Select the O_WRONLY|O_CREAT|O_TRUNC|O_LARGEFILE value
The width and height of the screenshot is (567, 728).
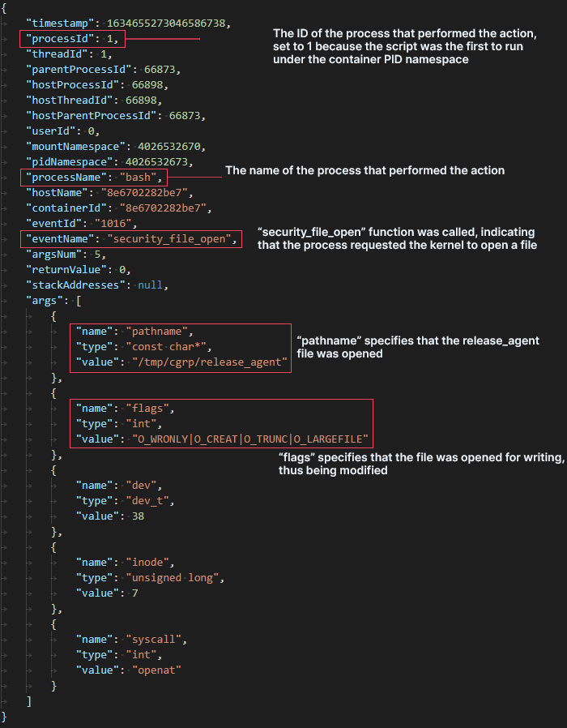pos(250,439)
